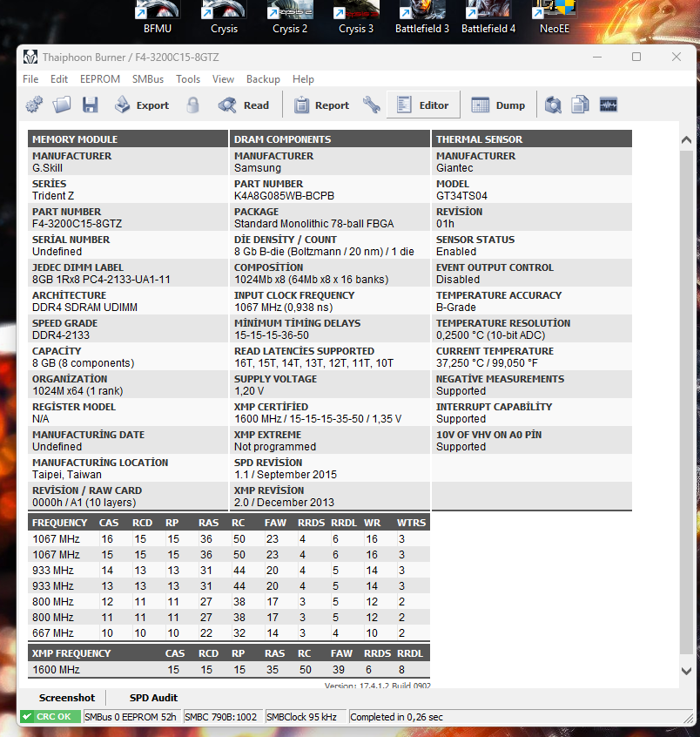Click the wrench tools icon

(x=372, y=105)
